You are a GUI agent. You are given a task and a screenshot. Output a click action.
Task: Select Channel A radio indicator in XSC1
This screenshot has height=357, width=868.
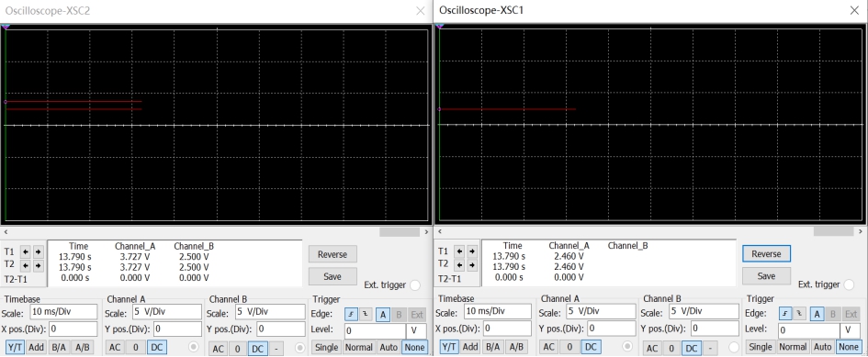click(x=627, y=347)
